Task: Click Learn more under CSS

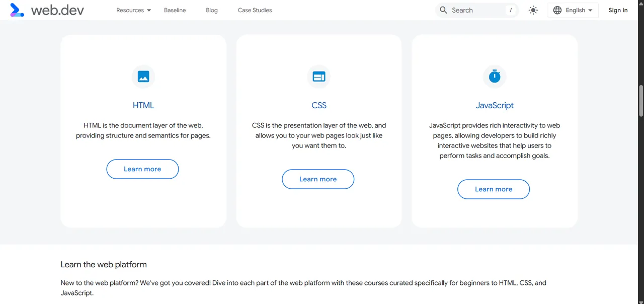Action: 318,179
